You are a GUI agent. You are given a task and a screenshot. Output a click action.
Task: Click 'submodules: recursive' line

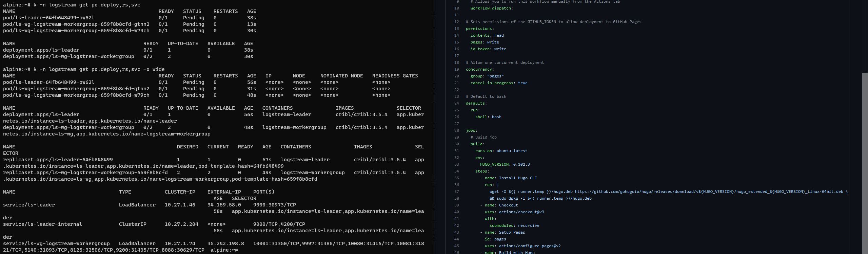click(514, 225)
